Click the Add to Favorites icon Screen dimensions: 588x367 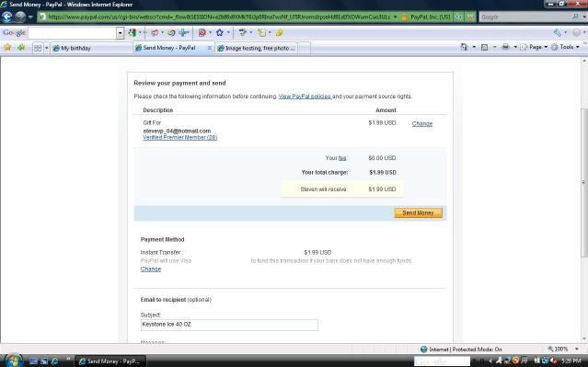click(x=21, y=48)
